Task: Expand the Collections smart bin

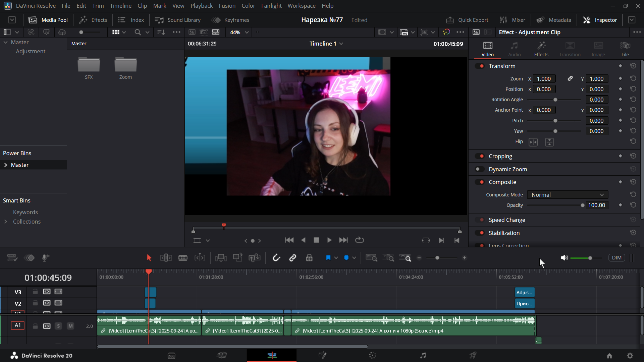Action: 6,222
